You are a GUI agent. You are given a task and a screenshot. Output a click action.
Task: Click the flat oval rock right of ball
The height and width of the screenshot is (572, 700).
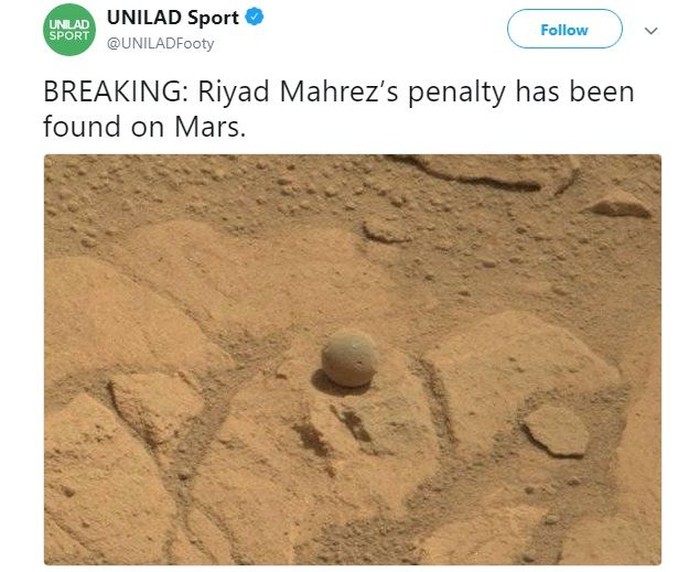point(556,430)
